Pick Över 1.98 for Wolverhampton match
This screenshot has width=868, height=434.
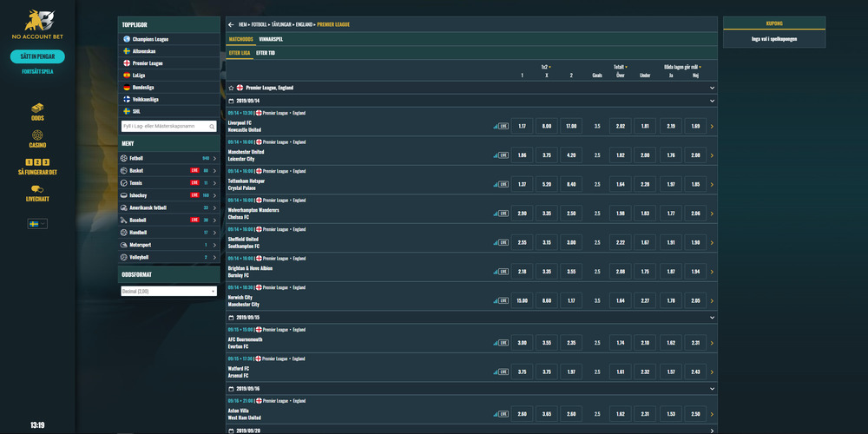tap(620, 214)
